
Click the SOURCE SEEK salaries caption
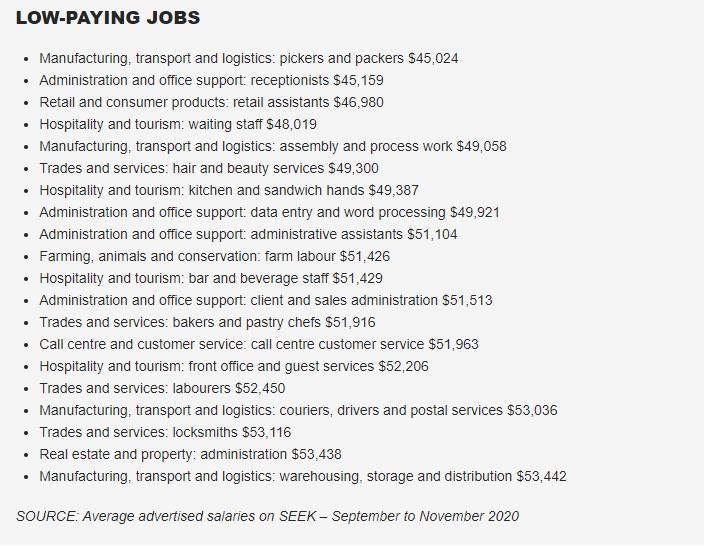point(268,516)
